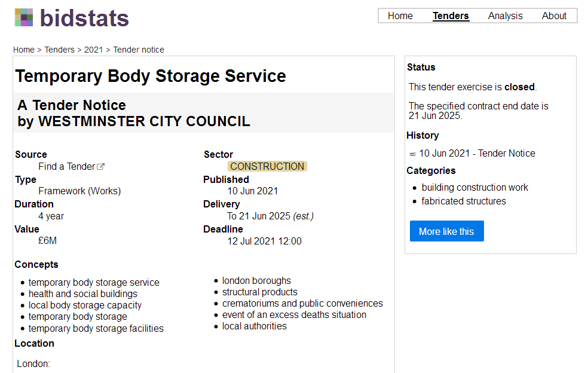Open the About page

tap(554, 16)
